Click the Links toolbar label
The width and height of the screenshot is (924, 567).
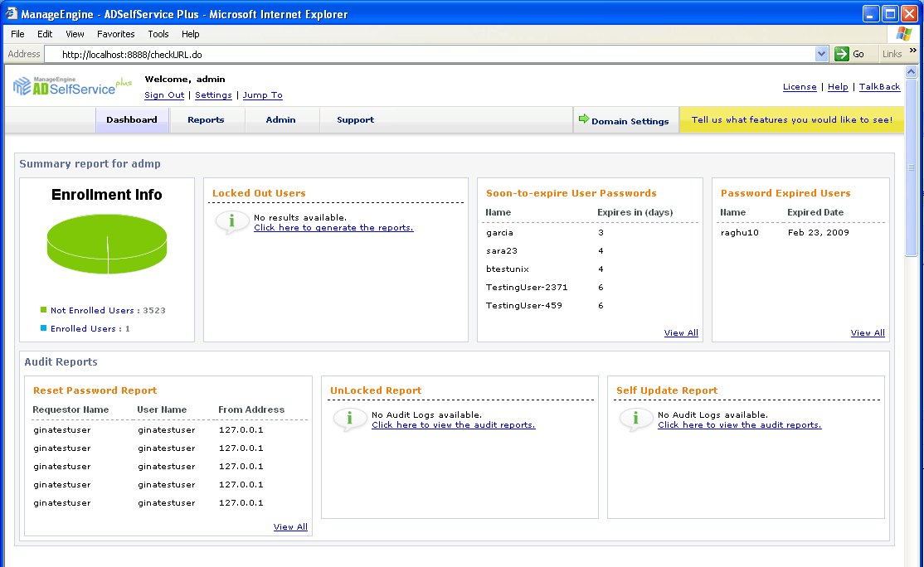pos(892,54)
